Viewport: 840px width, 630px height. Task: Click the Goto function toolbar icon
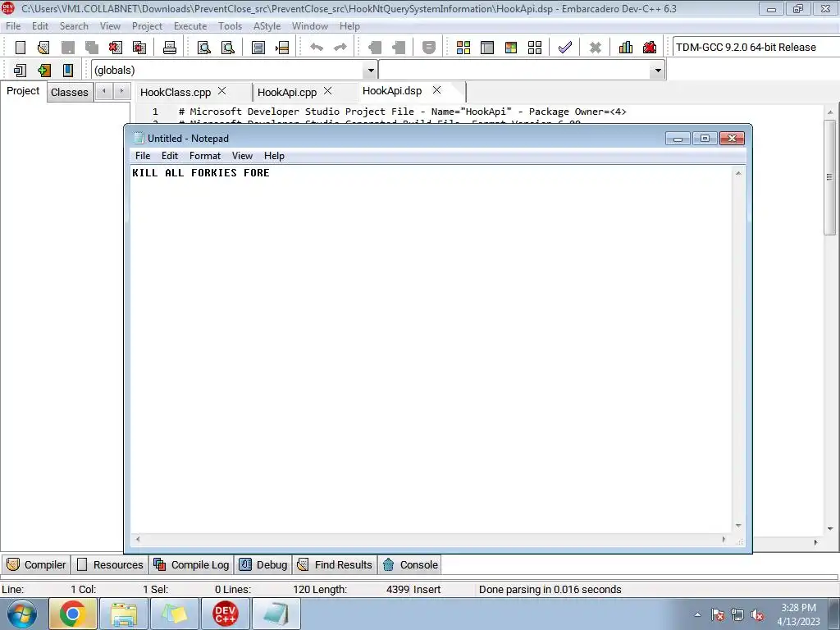tap(258, 48)
